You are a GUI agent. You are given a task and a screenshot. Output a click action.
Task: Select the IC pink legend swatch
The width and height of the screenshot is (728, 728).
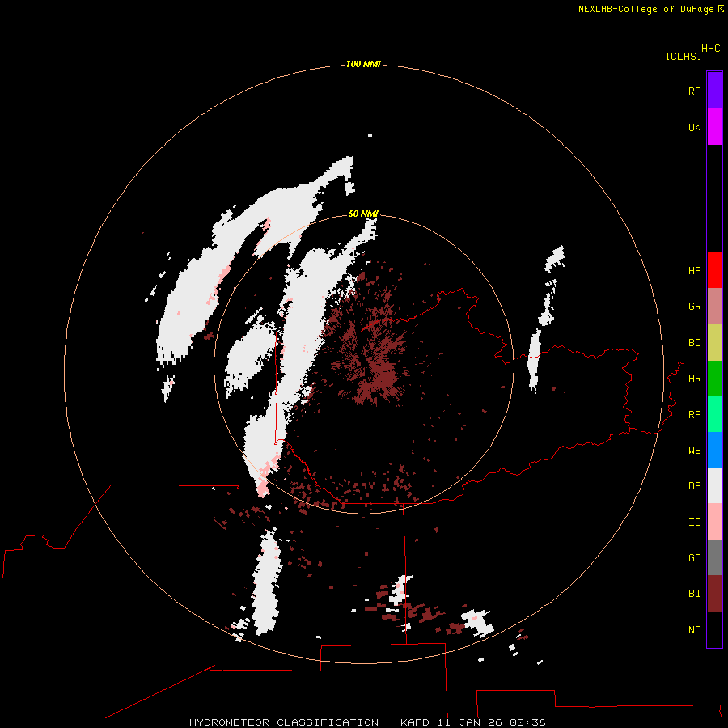click(714, 522)
